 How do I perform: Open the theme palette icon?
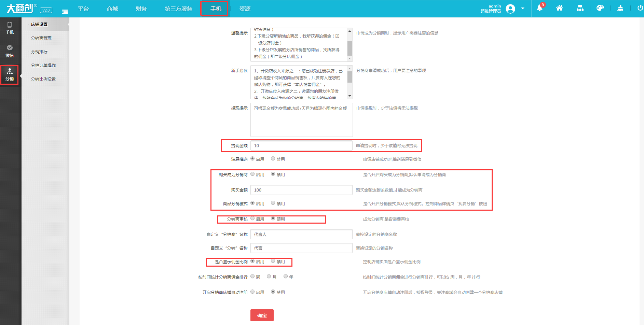pos(600,8)
